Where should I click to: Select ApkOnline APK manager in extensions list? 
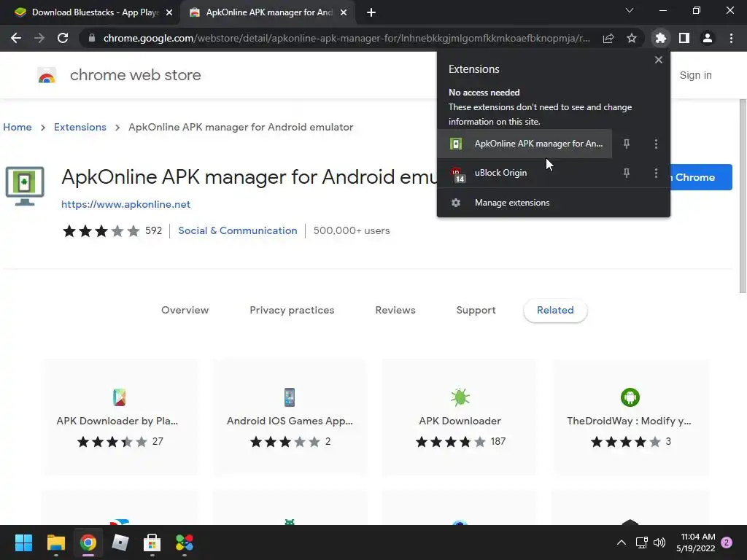click(525, 144)
